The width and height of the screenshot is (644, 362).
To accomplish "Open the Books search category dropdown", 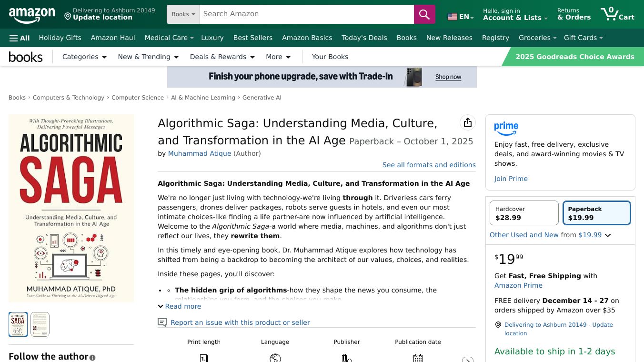I will pos(183,14).
